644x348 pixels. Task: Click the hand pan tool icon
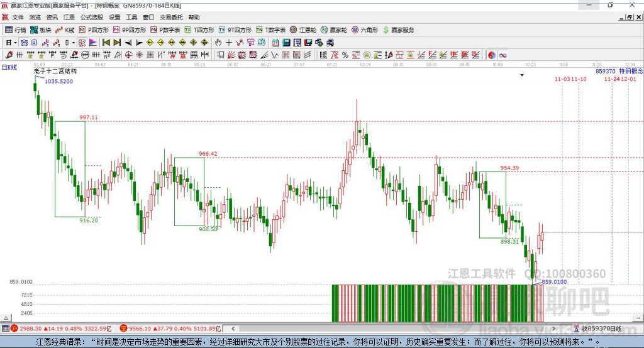(218, 42)
